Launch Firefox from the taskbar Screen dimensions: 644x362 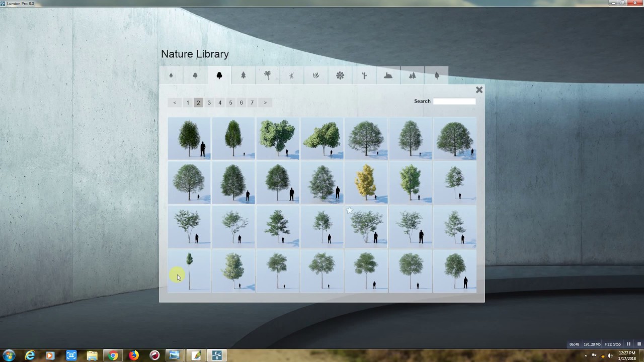[134, 355]
